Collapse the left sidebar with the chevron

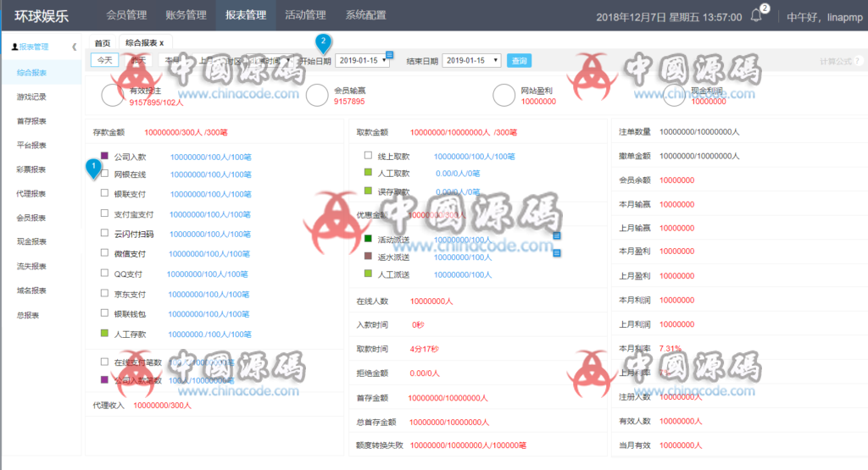coord(75,47)
